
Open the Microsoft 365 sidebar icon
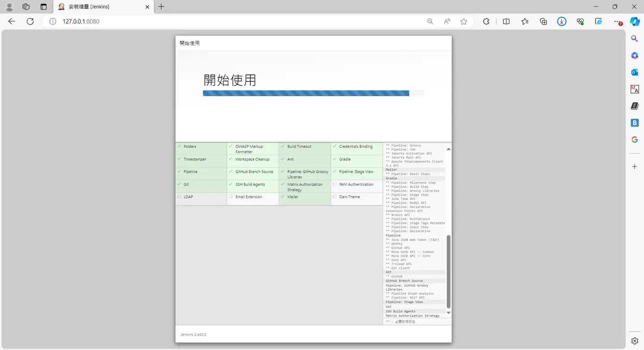click(635, 55)
